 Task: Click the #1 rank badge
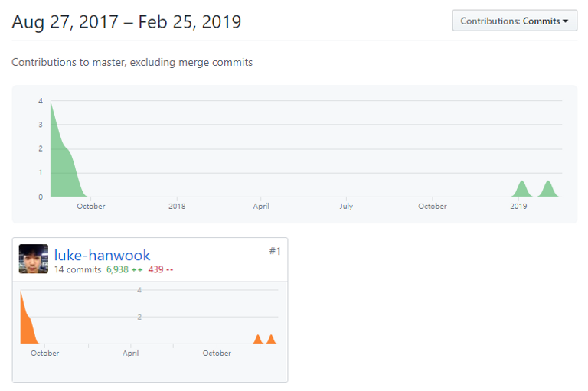275,251
